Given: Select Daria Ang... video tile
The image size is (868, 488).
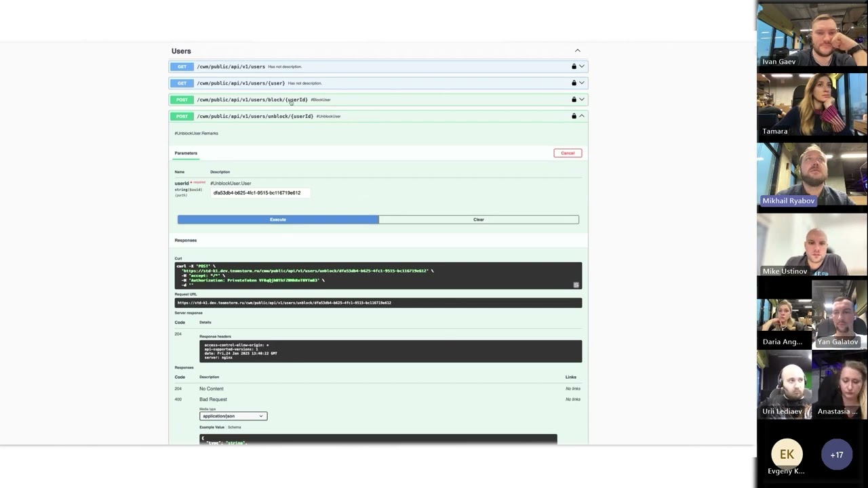Looking at the screenshot, I should pyautogui.click(x=785, y=315).
